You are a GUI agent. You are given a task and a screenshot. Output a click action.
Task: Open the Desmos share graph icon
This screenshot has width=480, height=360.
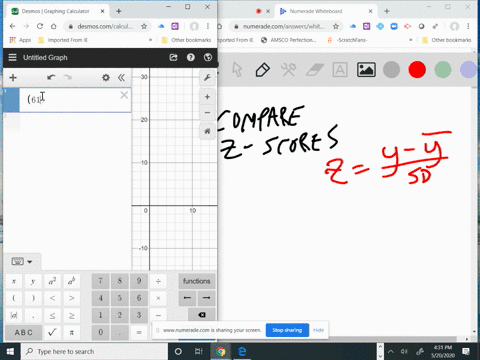click(173, 57)
